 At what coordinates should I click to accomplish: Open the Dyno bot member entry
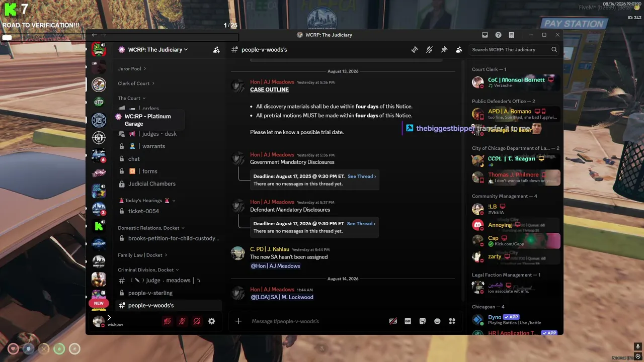(515, 320)
